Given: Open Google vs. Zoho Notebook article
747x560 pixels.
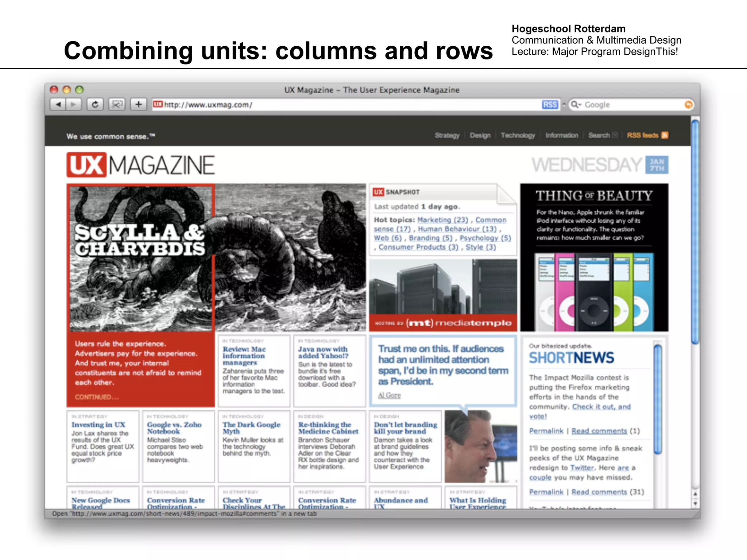Looking at the screenshot, I should 174,428.
